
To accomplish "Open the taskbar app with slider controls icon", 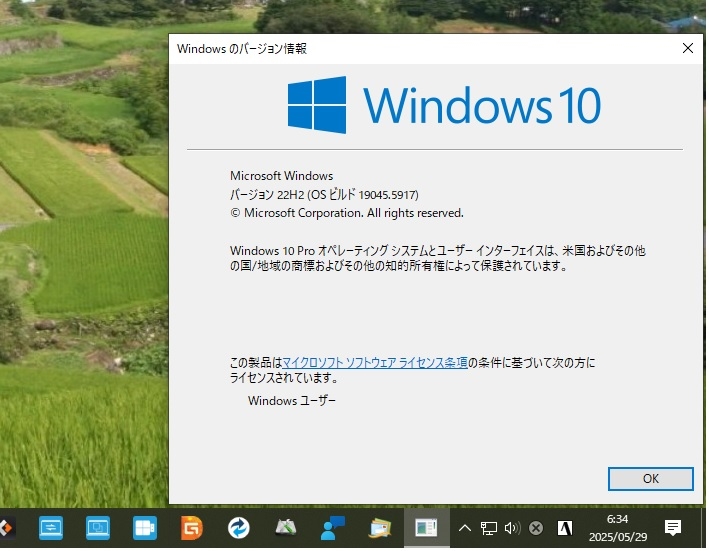I will 51,530.
